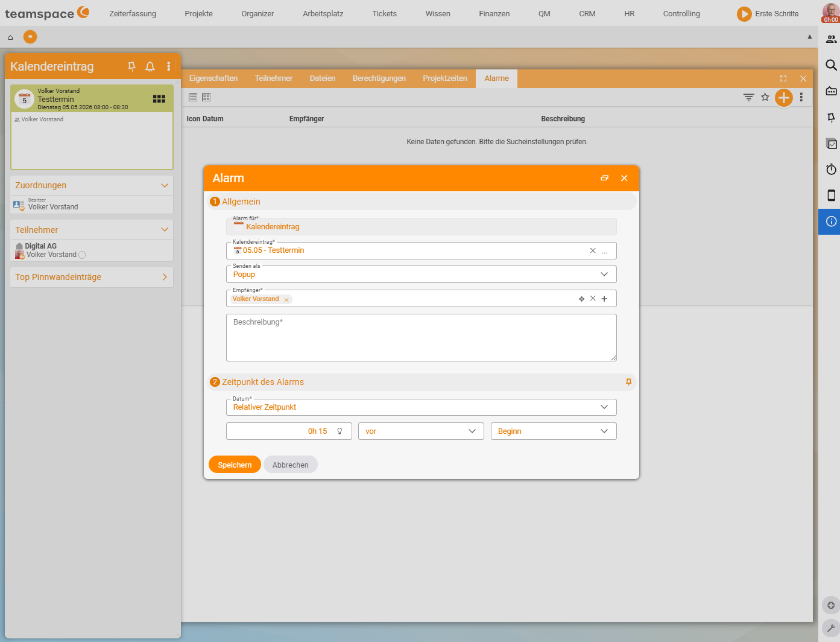Open the stopwatch timer in right sidebar
The width and height of the screenshot is (840, 642).
tap(831, 170)
